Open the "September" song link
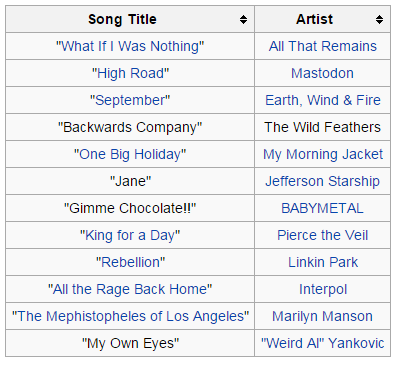 click(130, 100)
